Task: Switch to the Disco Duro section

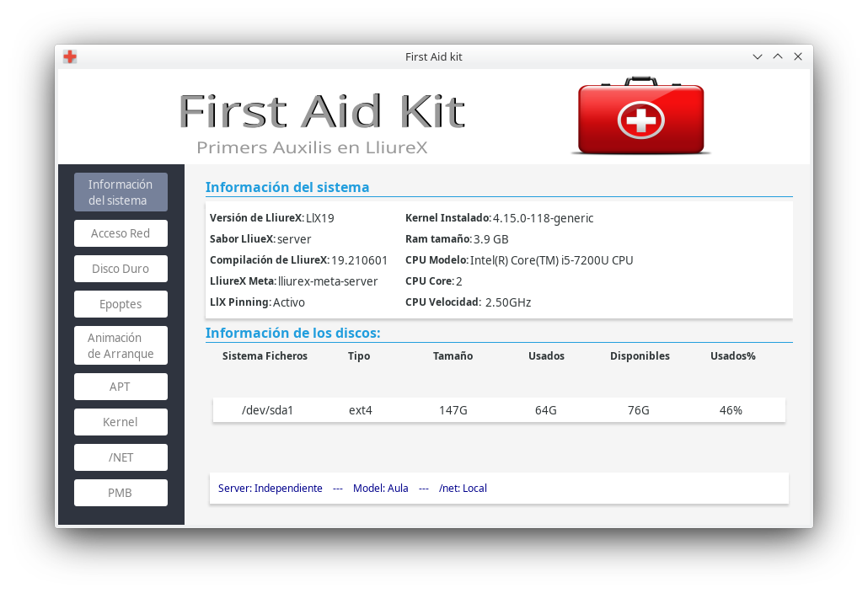Action: pos(121,269)
